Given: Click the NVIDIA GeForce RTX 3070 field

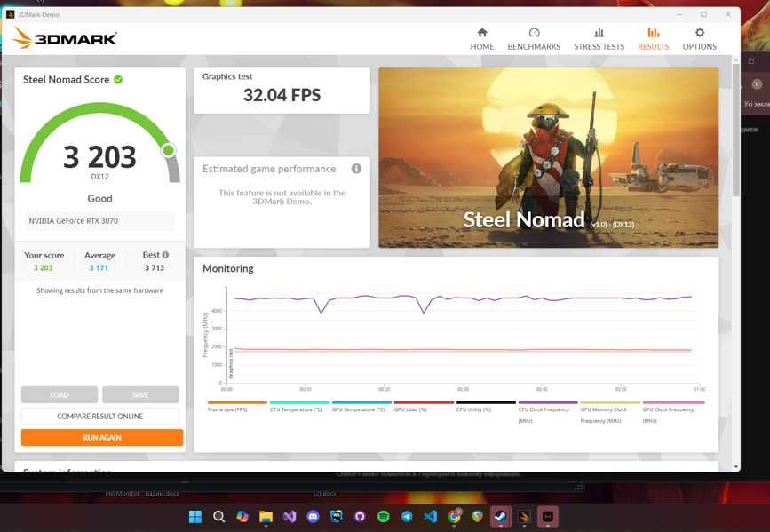Looking at the screenshot, I should [x=99, y=220].
